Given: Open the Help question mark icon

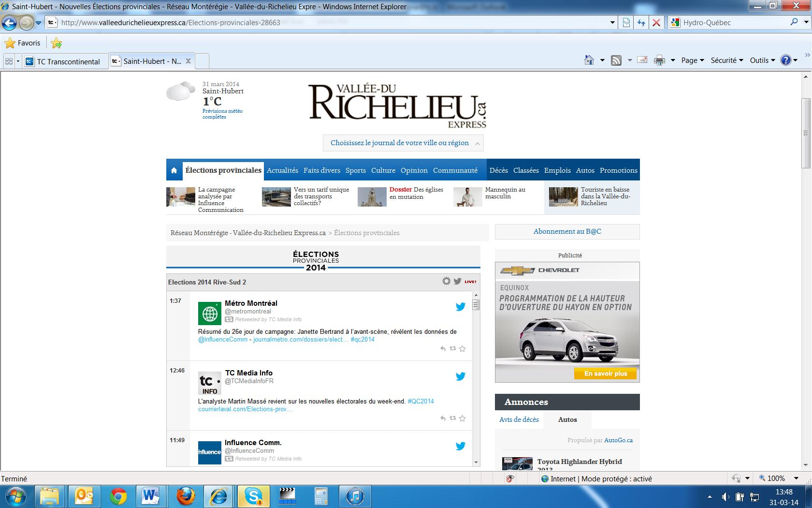Looking at the screenshot, I should pyautogui.click(x=786, y=60).
